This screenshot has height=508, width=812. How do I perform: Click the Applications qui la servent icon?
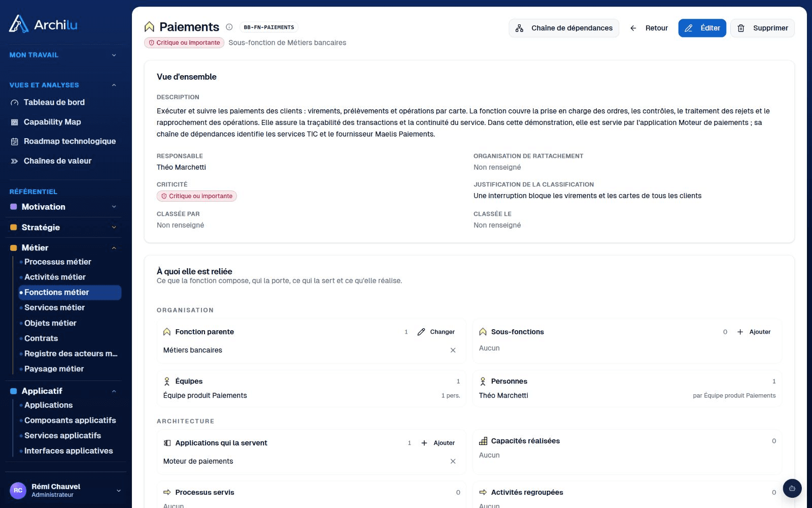[166, 443]
